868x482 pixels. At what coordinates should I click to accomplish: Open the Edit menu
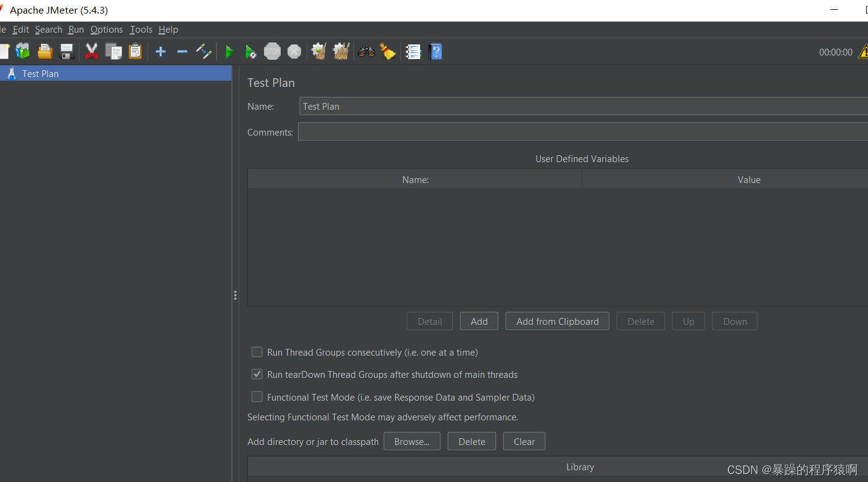click(21, 30)
